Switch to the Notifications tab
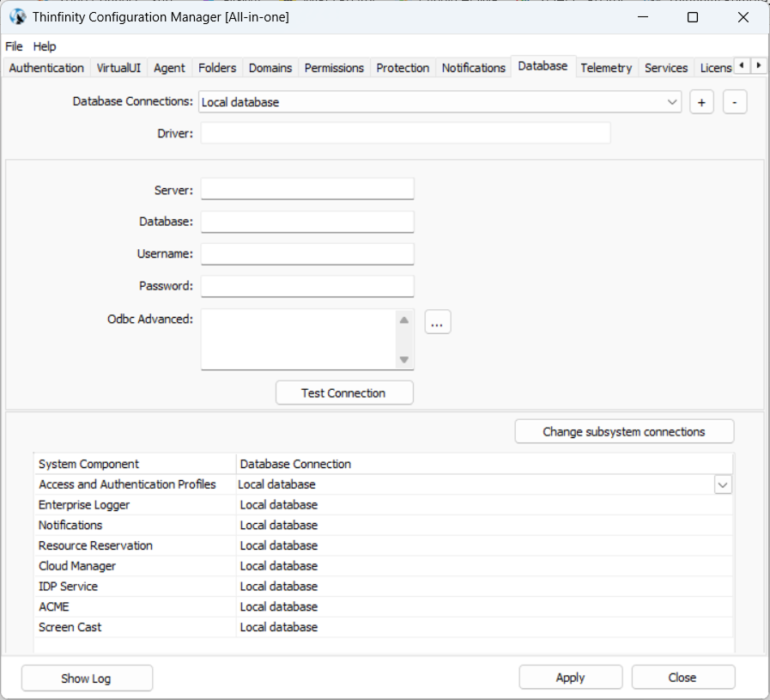770x700 pixels. pos(473,68)
